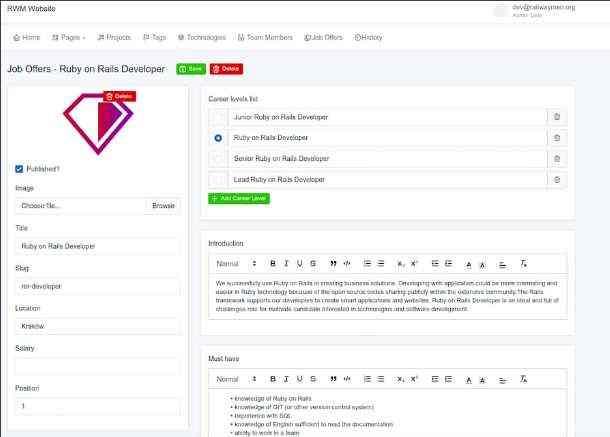Delete Lead Ruby on Rails Developer level
The image size is (610, 437).
click(557, 179)
